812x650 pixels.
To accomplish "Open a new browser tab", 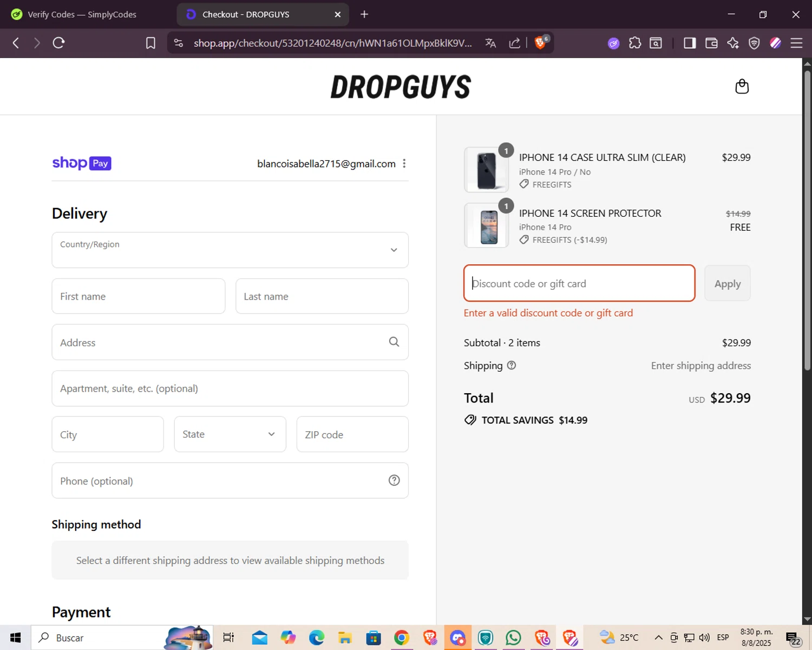I will [364, 15].
